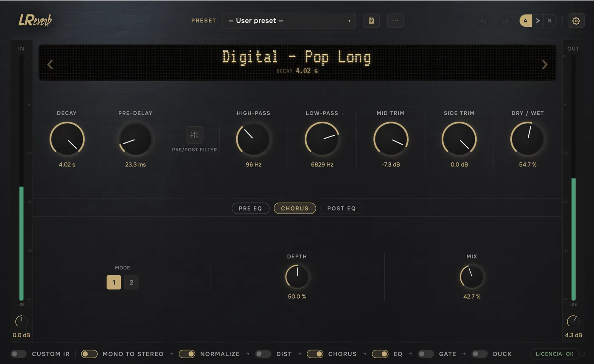Click the output gain knob under OUT meter
Image resolution: width=594 pixels, height=364 pixels.
pos(573,322)
